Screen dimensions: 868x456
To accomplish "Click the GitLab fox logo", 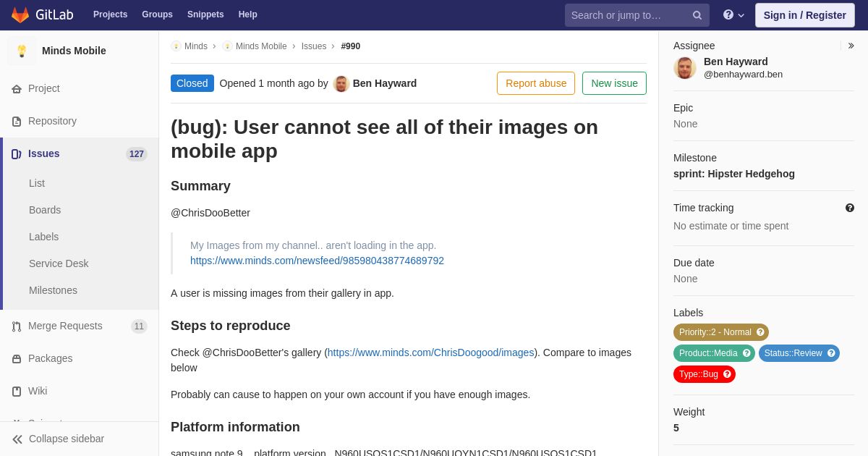I will (x=20, y=14).
